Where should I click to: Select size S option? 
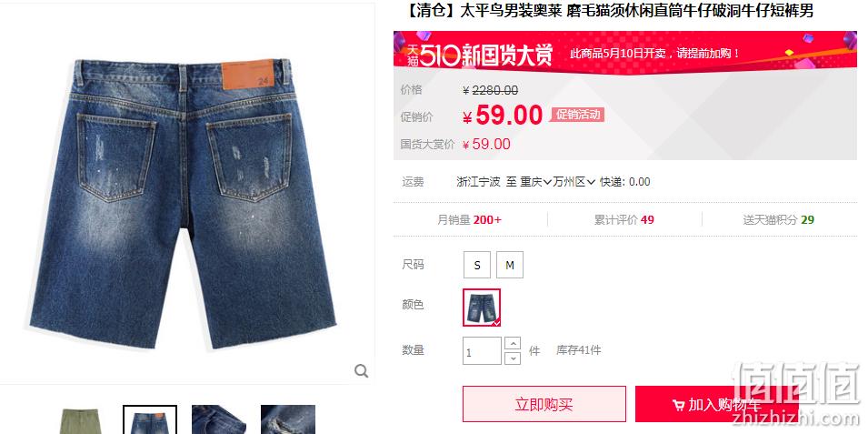click(x=477, y=265)
